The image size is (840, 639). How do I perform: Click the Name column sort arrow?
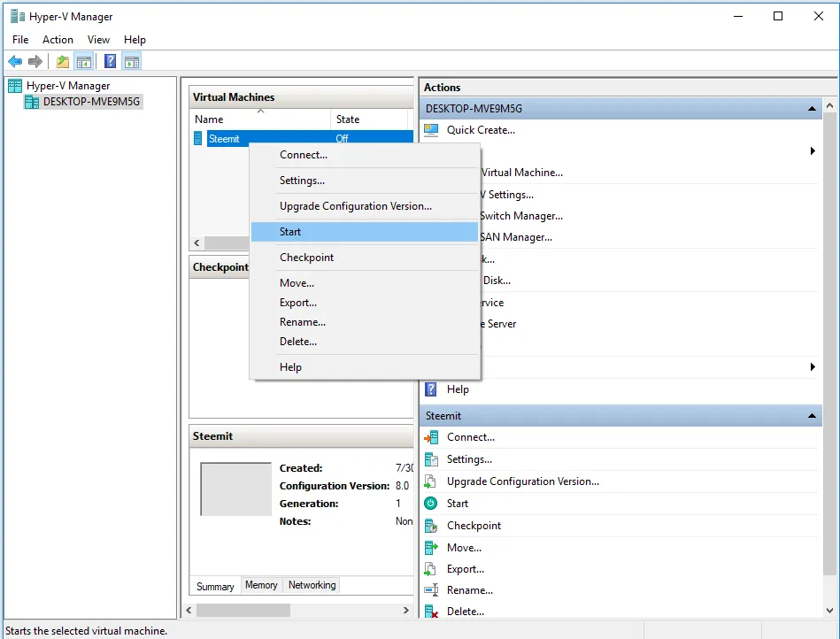click(x=261, y=112)
